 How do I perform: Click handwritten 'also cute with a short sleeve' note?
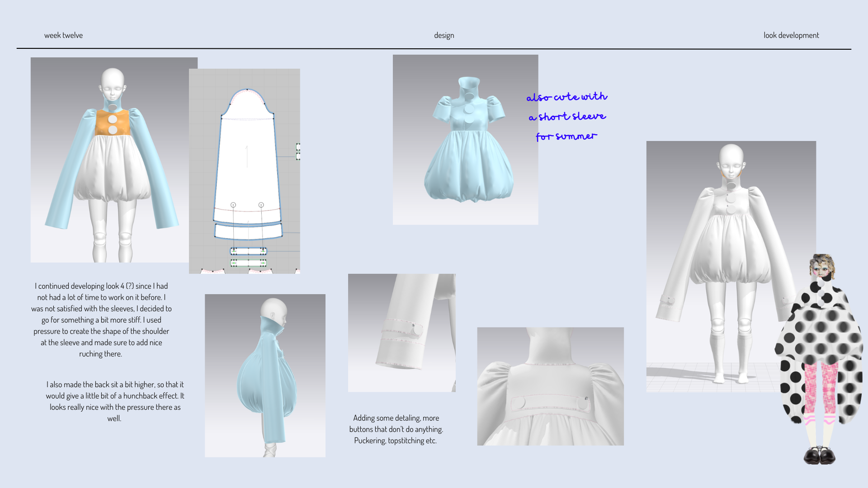coord(567,117)
